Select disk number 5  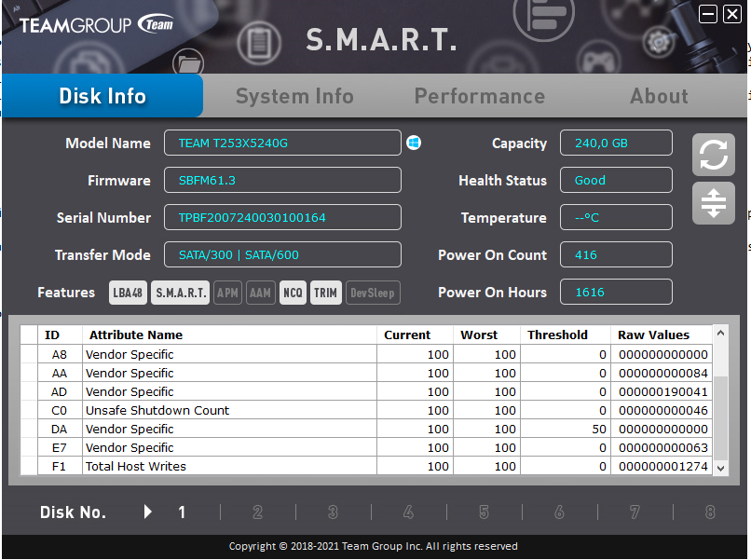tap(484, 512)
